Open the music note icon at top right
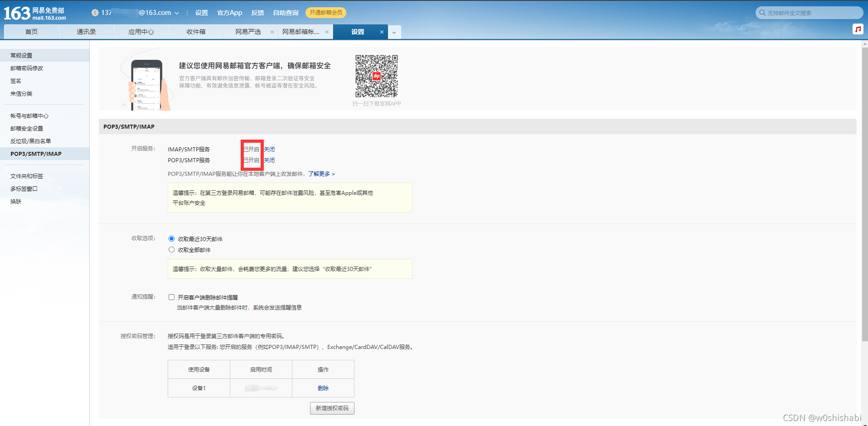Image resolution: width=868 pixels, height=426 pixels. pyautogui.click(x=858, y=29)
